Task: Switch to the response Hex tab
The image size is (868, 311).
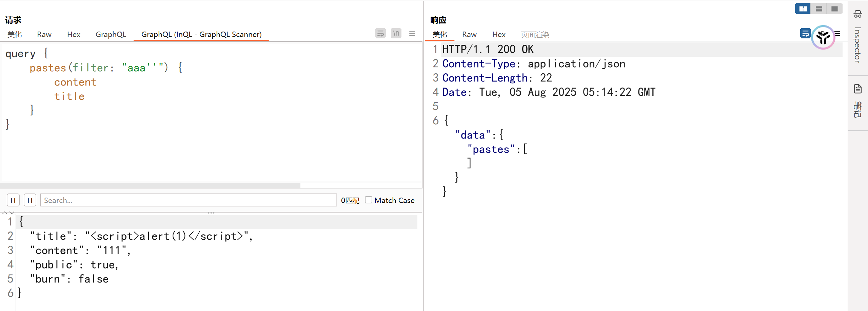Action: click(499, 34)
